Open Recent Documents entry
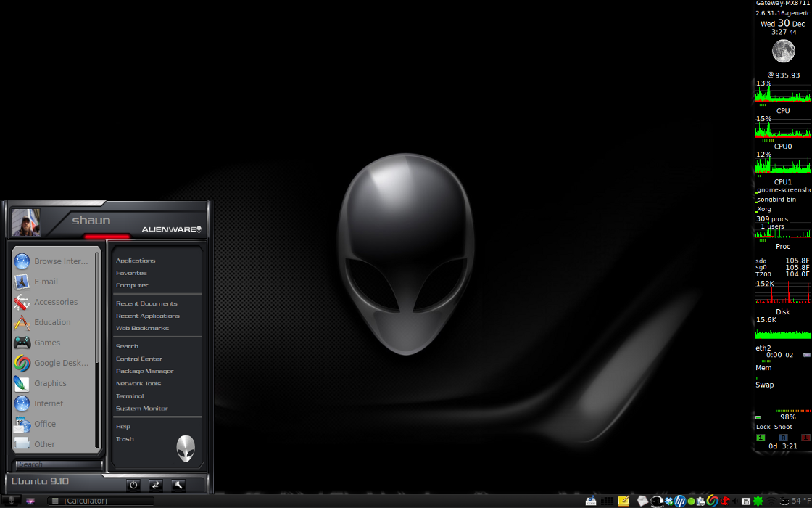Viewport: 812px width, 508px height. click(146, 304)
